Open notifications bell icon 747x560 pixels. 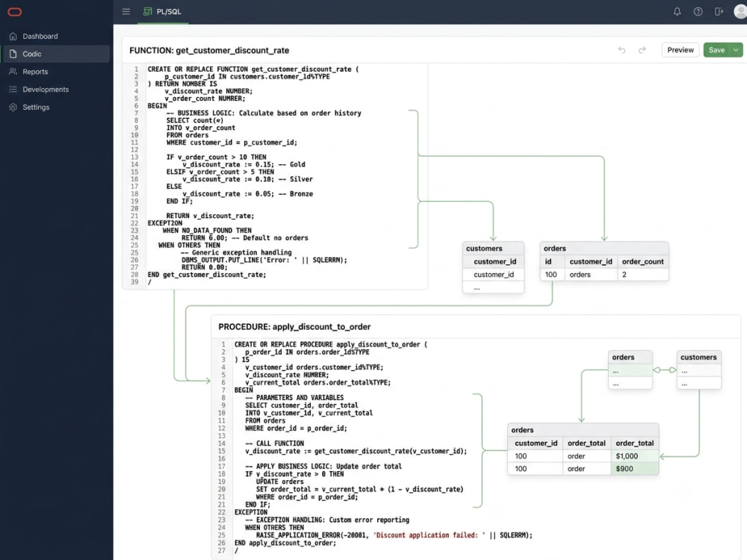coord(677,11)
